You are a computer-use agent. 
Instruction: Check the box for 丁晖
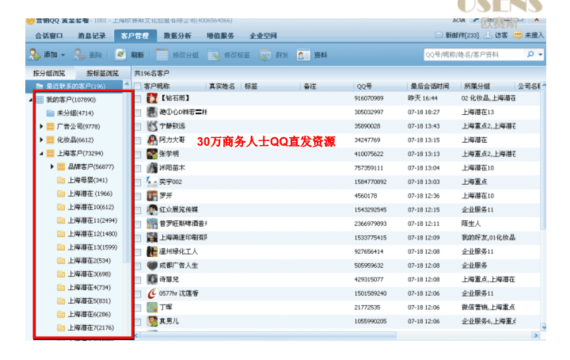pos(138,308)
